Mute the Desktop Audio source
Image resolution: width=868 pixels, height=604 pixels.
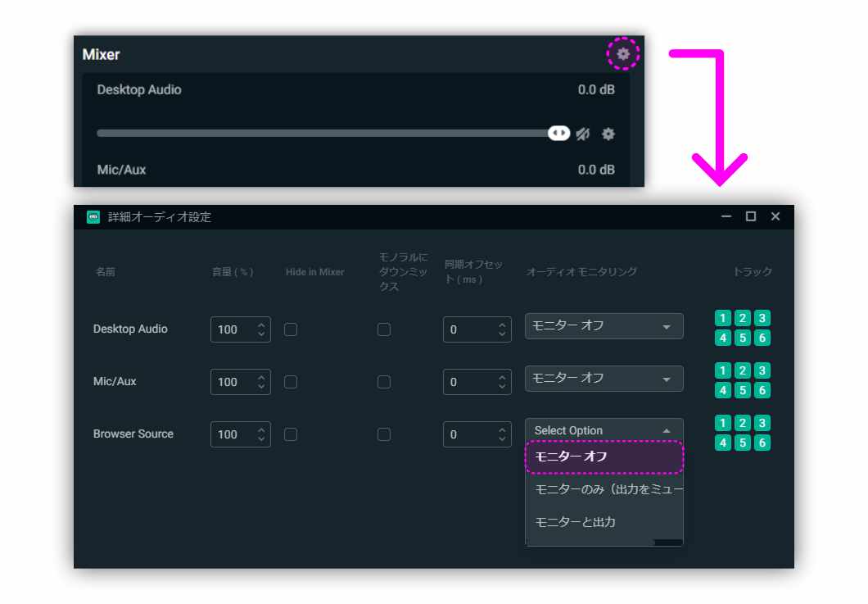582,134
